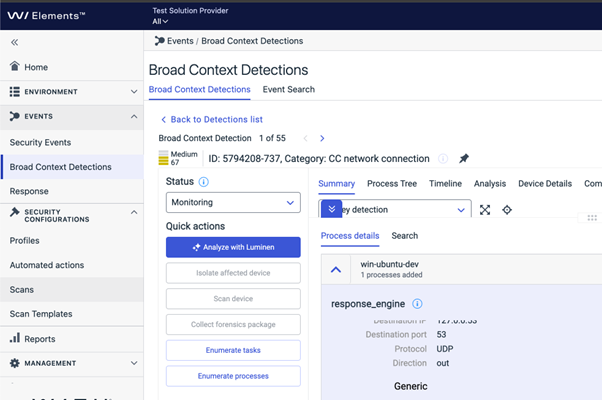This screenshot has height=400, width=602.
Task: Open the Home page in the sidebar
Action: pos(36,67)
